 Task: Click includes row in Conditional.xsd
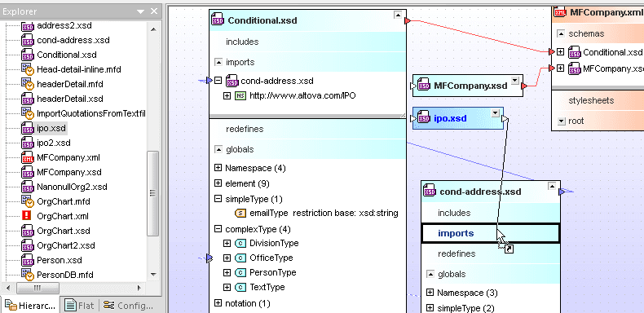[307, 42]
